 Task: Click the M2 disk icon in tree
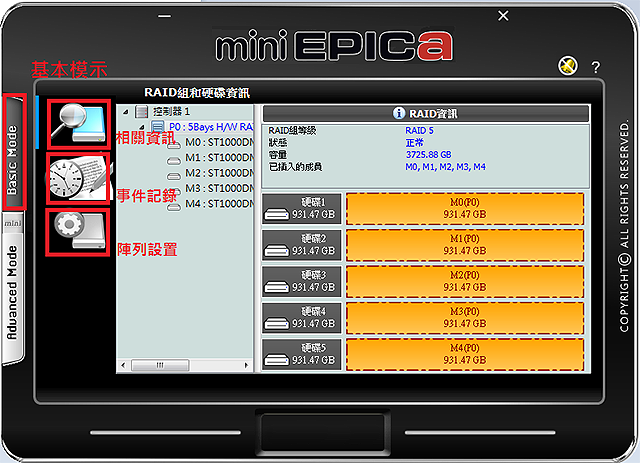(174, 176)
